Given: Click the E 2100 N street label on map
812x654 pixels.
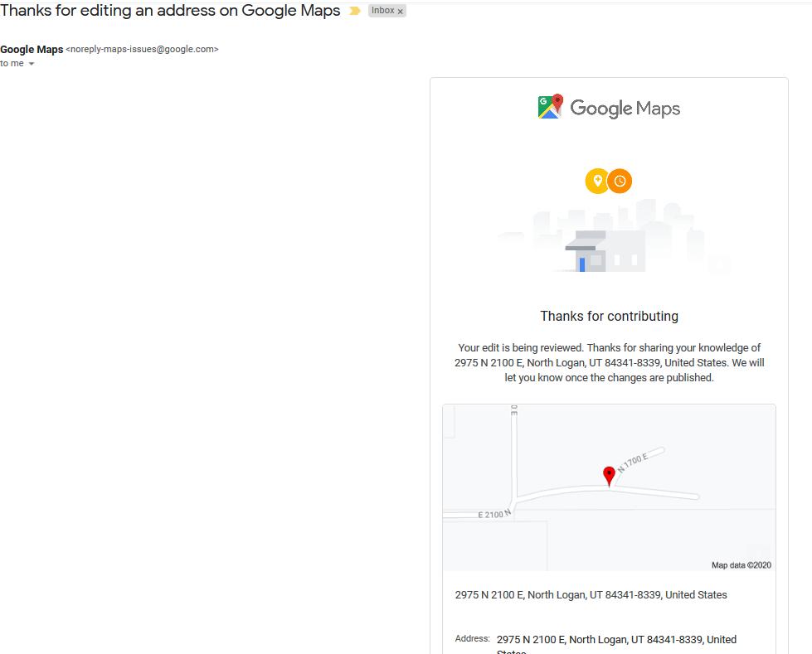Looking at the screenshot, I should pos(494,514).
